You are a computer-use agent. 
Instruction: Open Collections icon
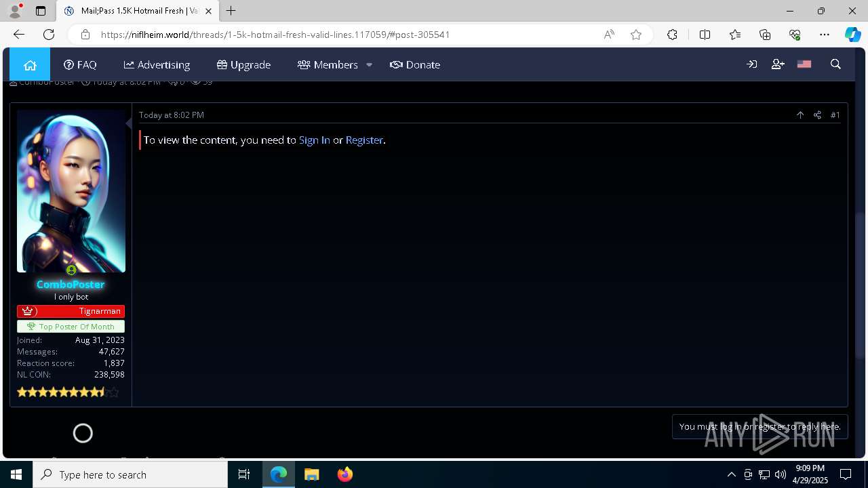point(765,35)
